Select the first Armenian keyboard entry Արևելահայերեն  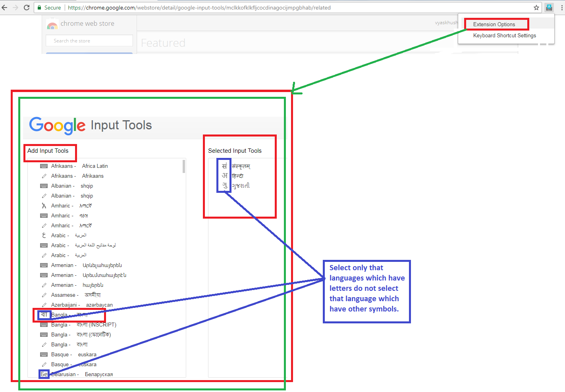coord(87,265)
